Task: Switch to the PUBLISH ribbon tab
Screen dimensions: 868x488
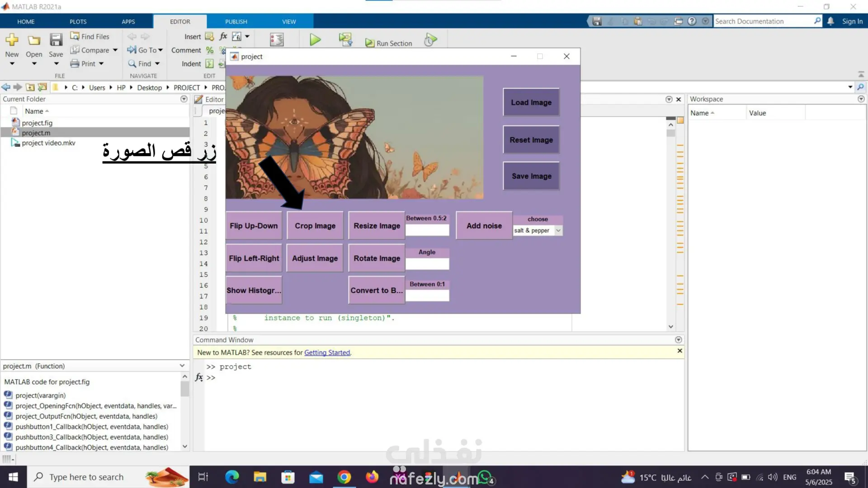Action: click(236, 22)
